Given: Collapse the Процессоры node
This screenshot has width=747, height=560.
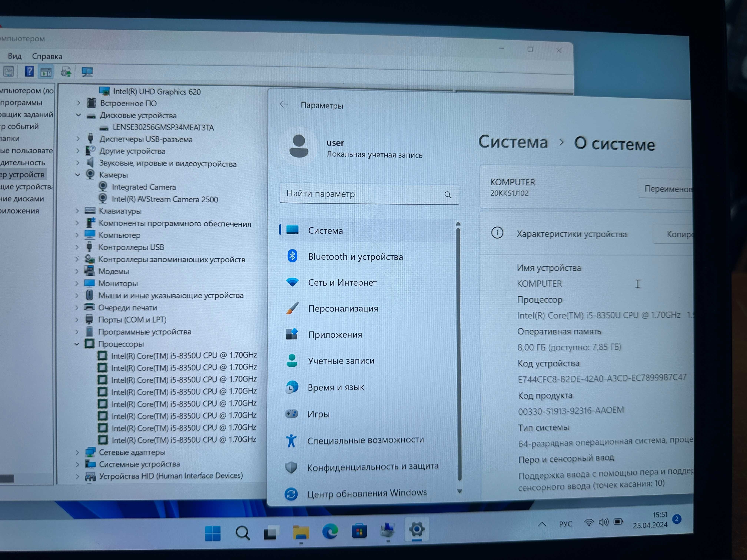Looking at the screenshot, I should pyautogui.click(x=77, y=344).
